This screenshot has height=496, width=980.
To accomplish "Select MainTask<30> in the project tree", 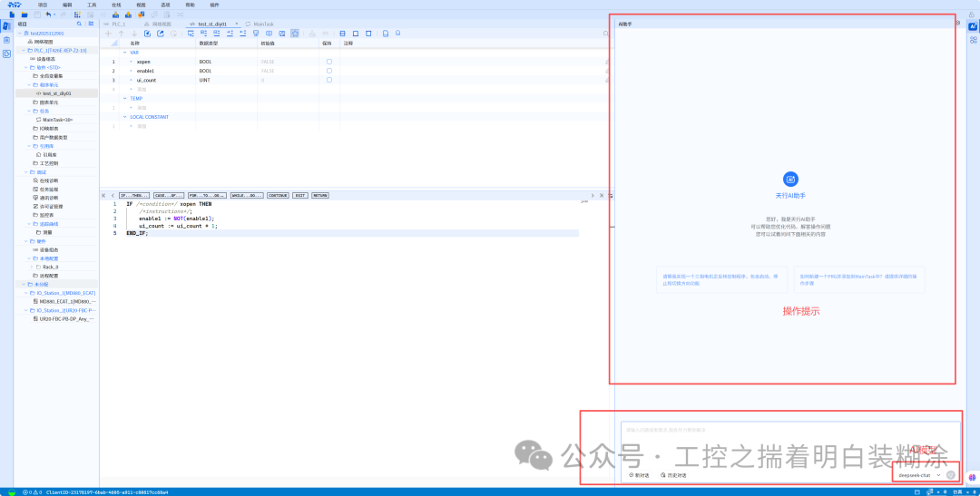I will tap(57, 120).
